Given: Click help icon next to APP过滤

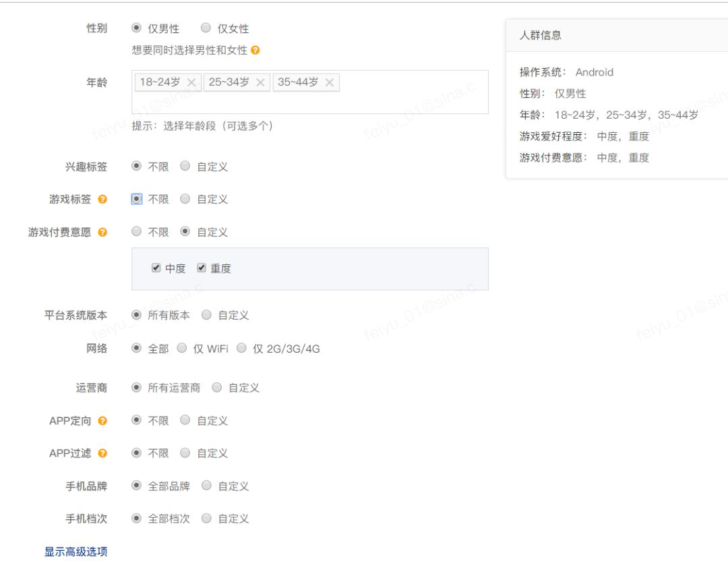Looking at the screenshot, I should pos(102,453).
